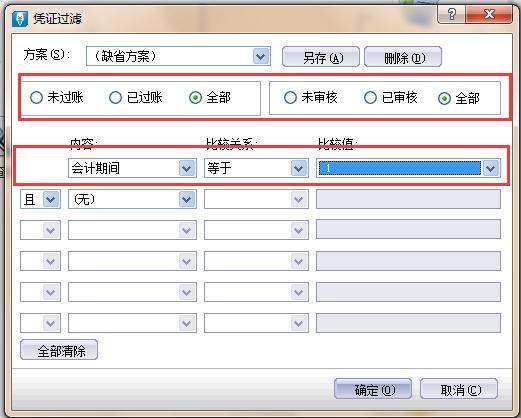Viewport: 521px width, 418px height.
Task: Expand the 方案 scheme dropdown
Action: 261,56
